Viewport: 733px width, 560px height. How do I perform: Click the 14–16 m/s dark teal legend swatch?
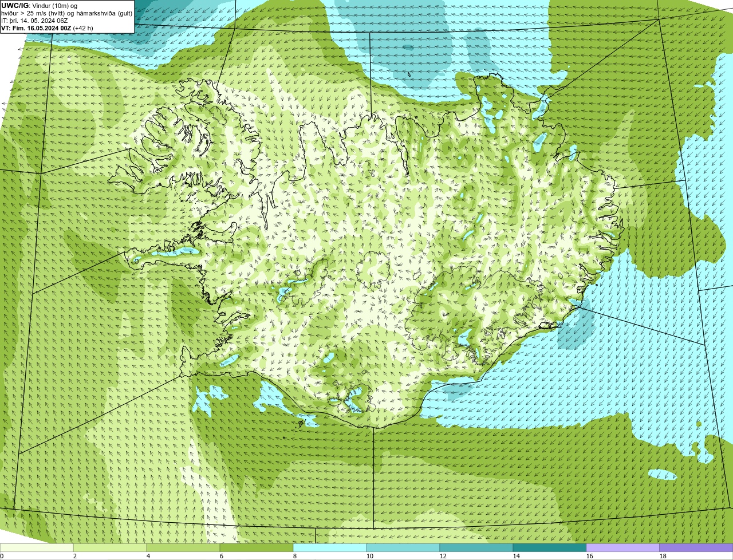coord(550,547)
